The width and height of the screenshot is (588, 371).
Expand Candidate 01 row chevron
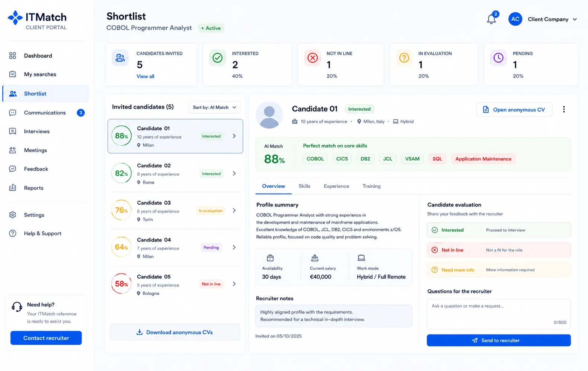234,136
